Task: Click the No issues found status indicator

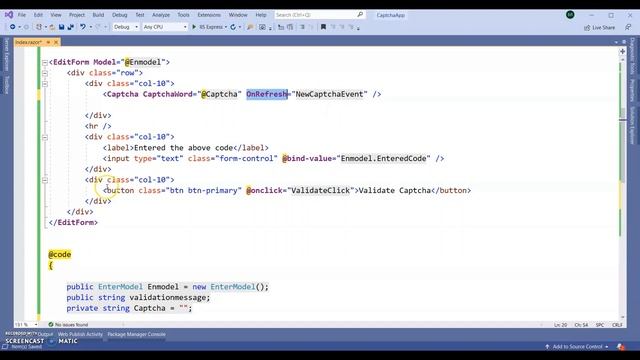Action: coord(68,324)
